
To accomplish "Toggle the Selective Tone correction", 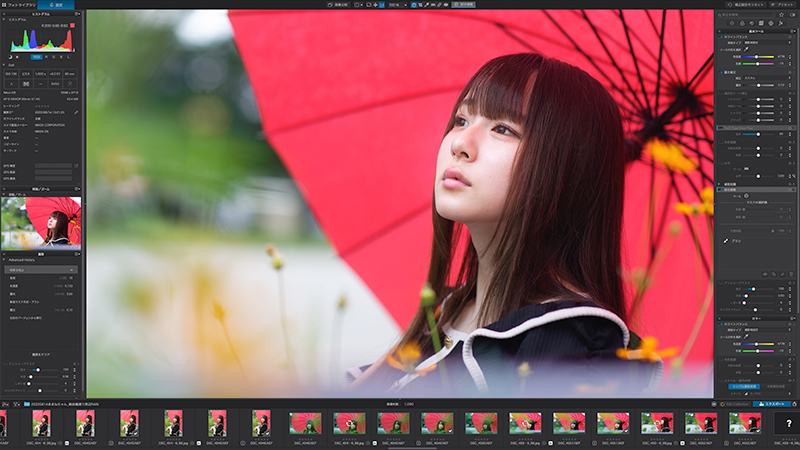I will tap(720, 93).
